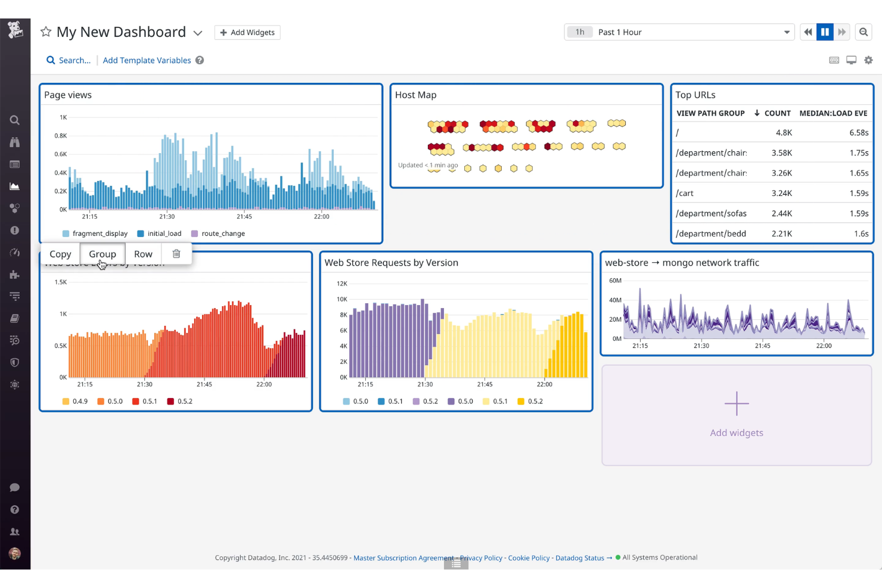Open Integrations with the puzzle-piece icon
Viewport: 882px width, 588px height.
click(x=15, y=275)
